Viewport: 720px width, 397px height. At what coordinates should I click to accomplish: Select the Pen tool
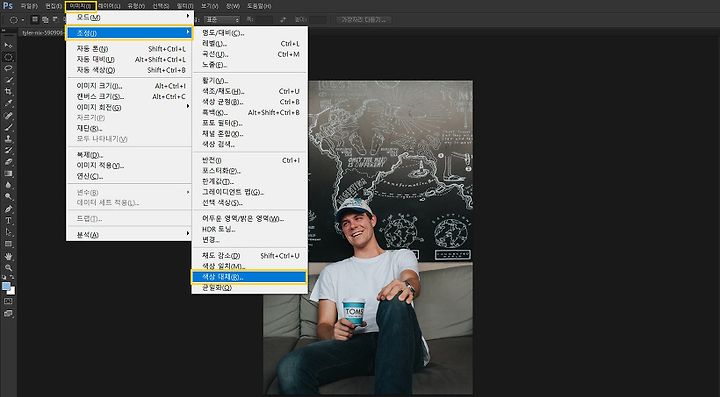pos(8,209)
